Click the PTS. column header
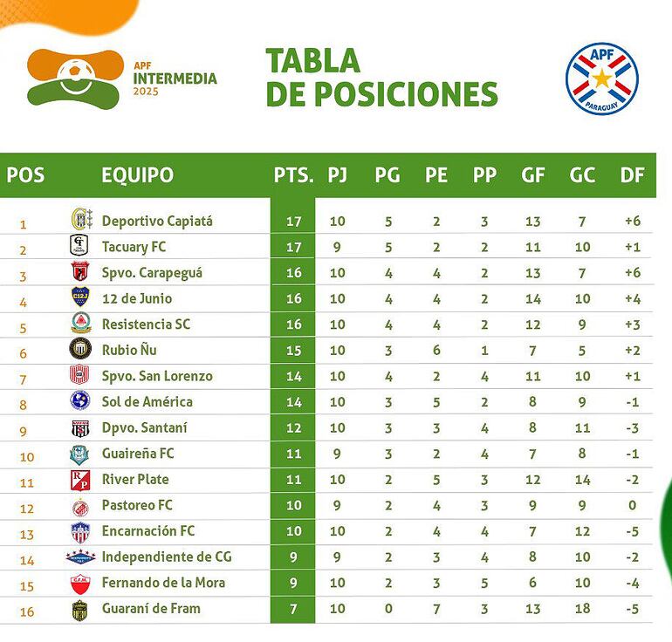The width and height of the screenshot is (672, 642). [293, 175]
